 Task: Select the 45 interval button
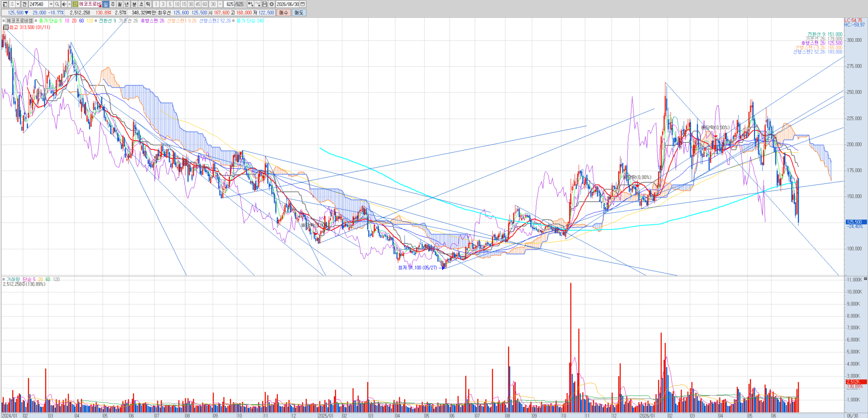[198, 4]
